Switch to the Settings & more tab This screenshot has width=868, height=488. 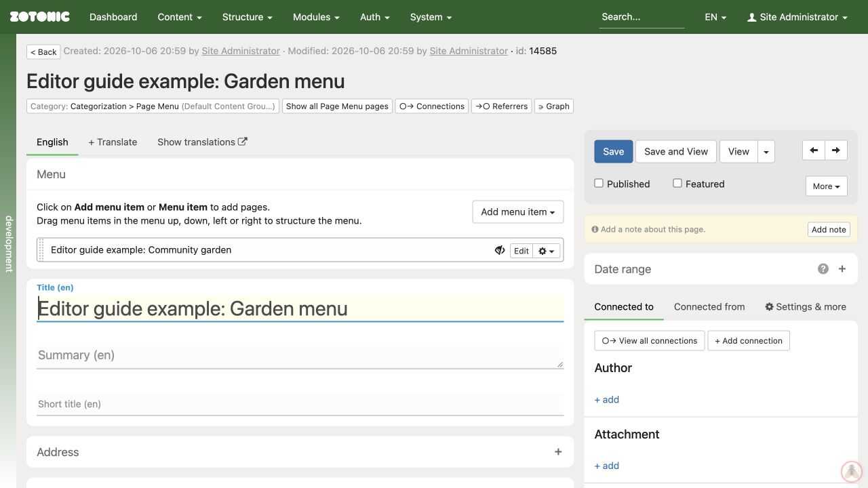click(806, 307)
